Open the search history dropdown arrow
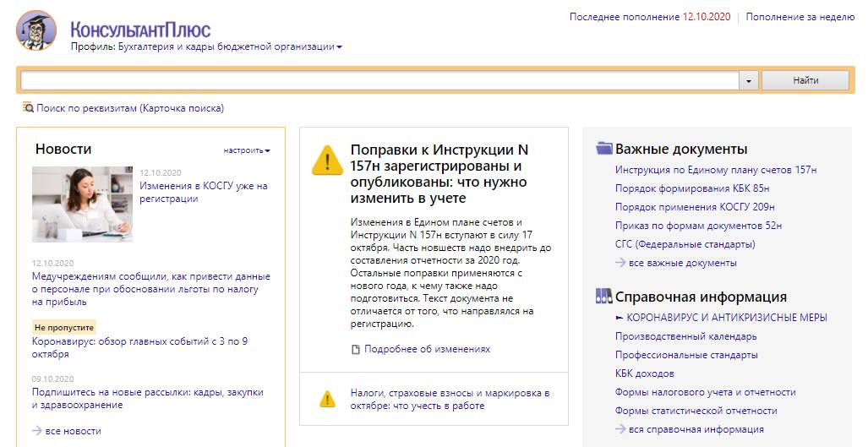This screenshot has height=447, width=868. (749, 81)
